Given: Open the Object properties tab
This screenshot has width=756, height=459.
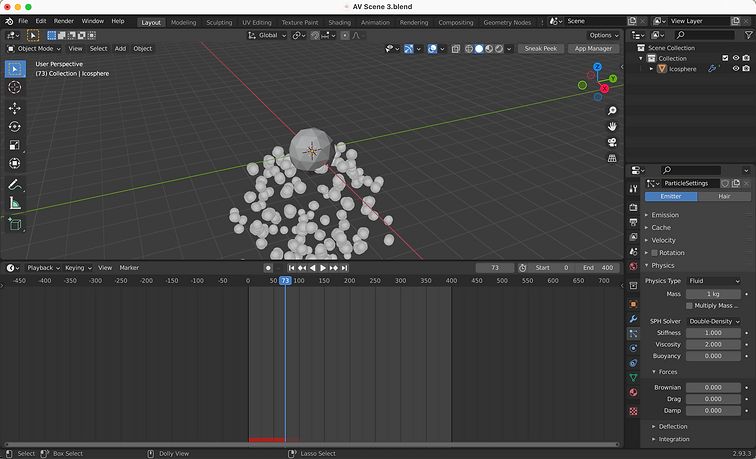Looking at the screenshot, I should (x=634, y=304).
